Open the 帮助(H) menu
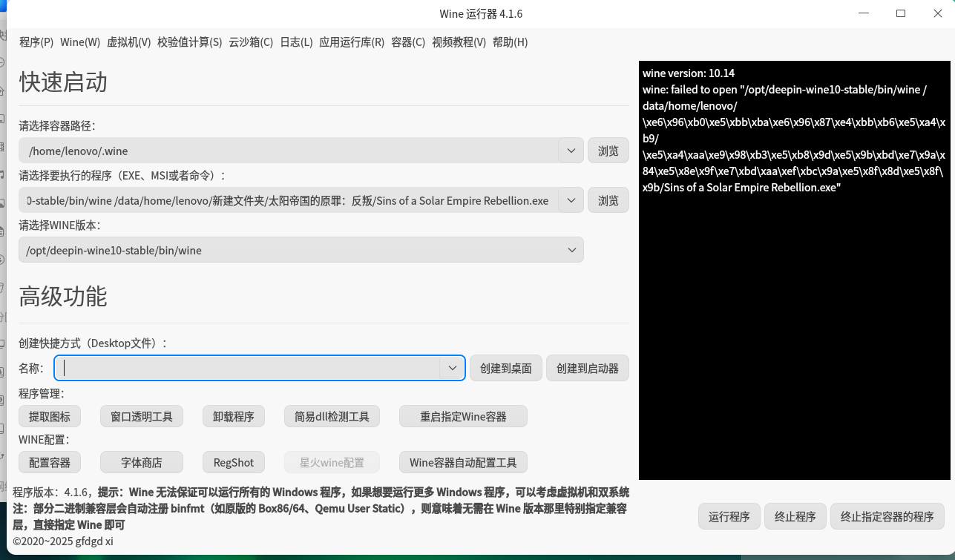 point(510,42)
